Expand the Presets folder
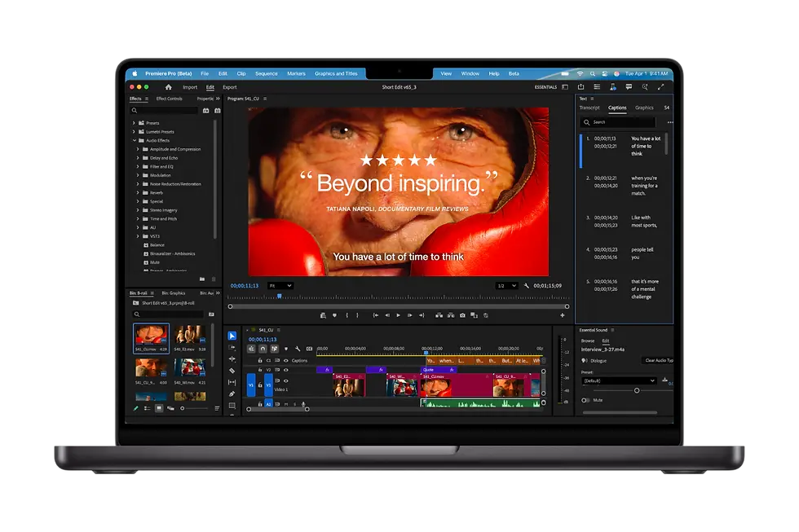799x532 pixels. click(x=134, y=123)
